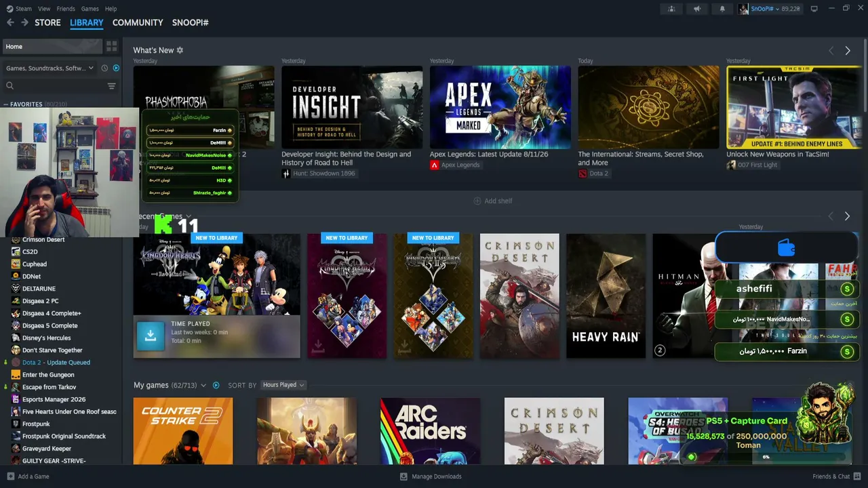Select Dota 2 - Update Queued in the sidebar
This screenshot has height=488, width=868.
point(56,363)
